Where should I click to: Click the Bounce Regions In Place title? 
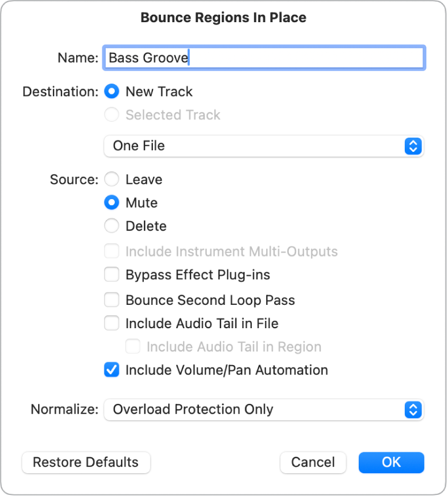pos(223,17)
